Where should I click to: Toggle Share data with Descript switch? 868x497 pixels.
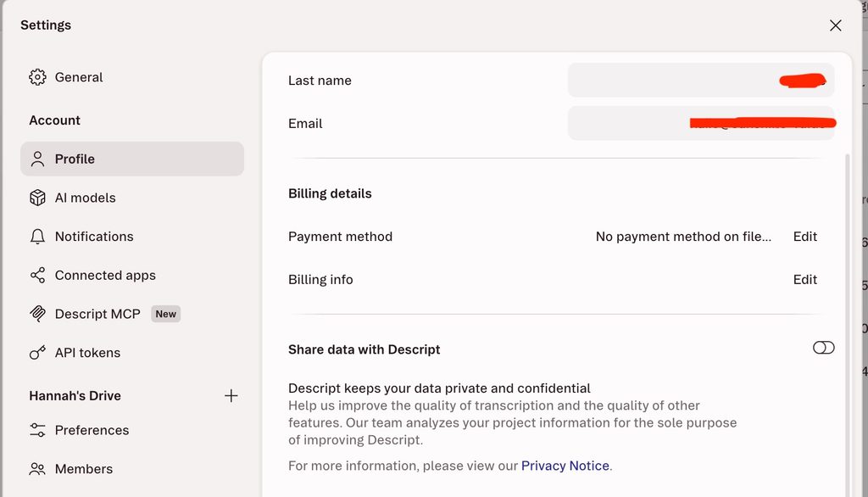point(823,348)
